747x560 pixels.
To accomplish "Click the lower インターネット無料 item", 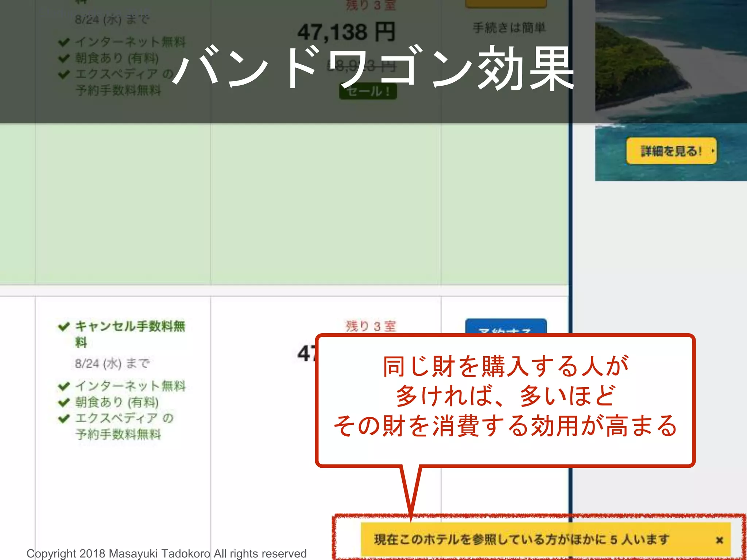I will (130, 385).
